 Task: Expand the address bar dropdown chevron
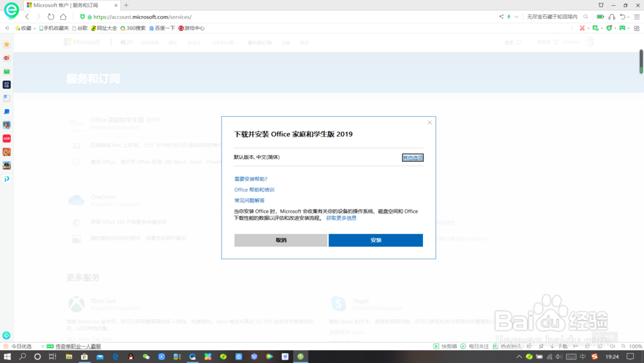pyautogui.click(x=516, y=17)
